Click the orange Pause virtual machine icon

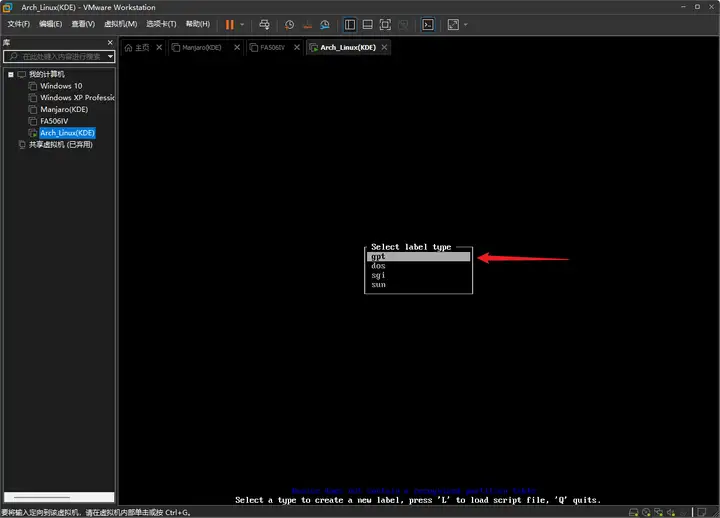tap(230, 24)
